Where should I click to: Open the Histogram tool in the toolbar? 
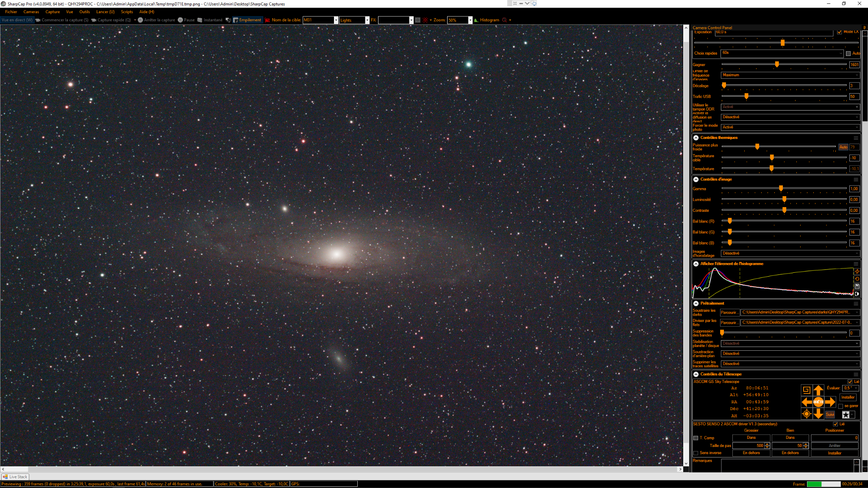click(487, 20)
